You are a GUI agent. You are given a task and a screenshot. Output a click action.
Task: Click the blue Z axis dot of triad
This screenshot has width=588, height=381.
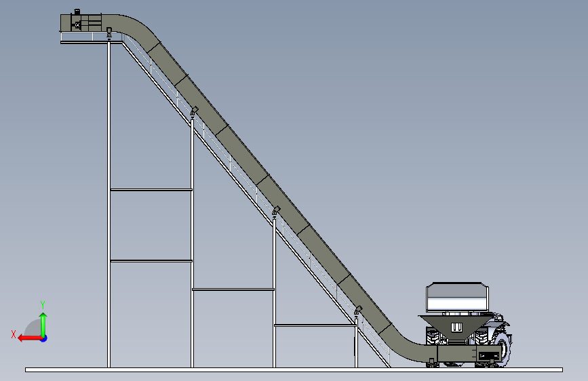[x=44, y=338]
